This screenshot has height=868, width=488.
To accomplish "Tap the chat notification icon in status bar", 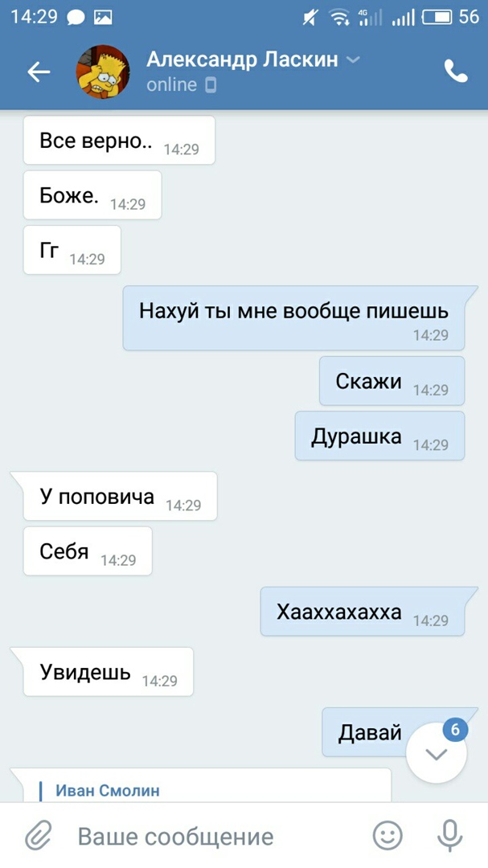I will click(76, 18).
